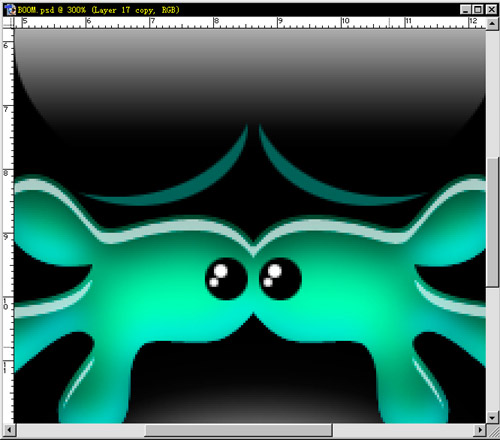The image size is (500, 440).
Task: Open the BOOM.psd document icon menu
Action: (x=10, y=10)
